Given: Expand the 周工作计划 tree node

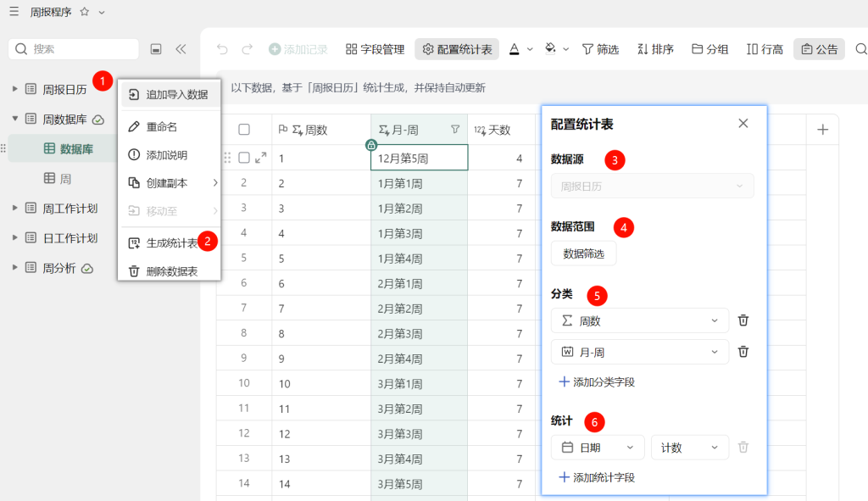Looking at the screenshot, I should [15, 208].
